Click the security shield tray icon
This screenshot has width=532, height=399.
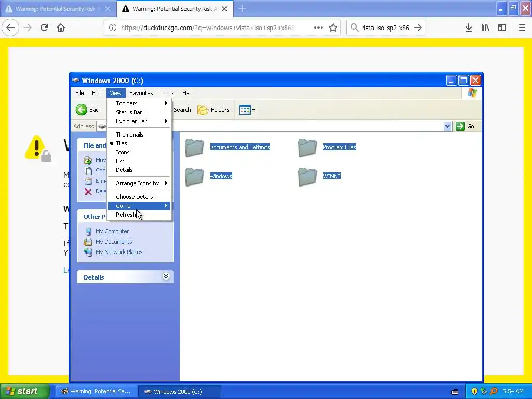pos(474,391)
